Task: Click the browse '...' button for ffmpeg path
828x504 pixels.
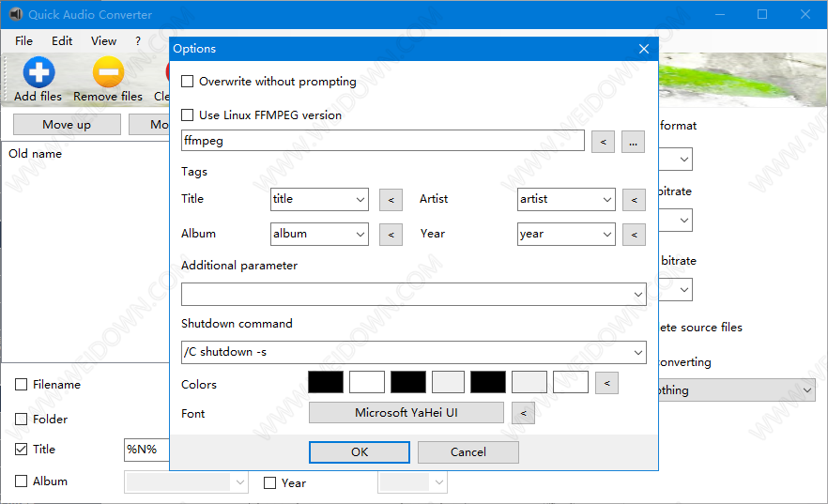Action: click(633, 142)
